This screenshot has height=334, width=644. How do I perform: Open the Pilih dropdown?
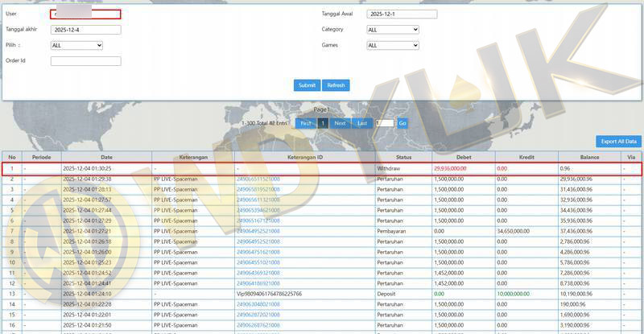76,46
